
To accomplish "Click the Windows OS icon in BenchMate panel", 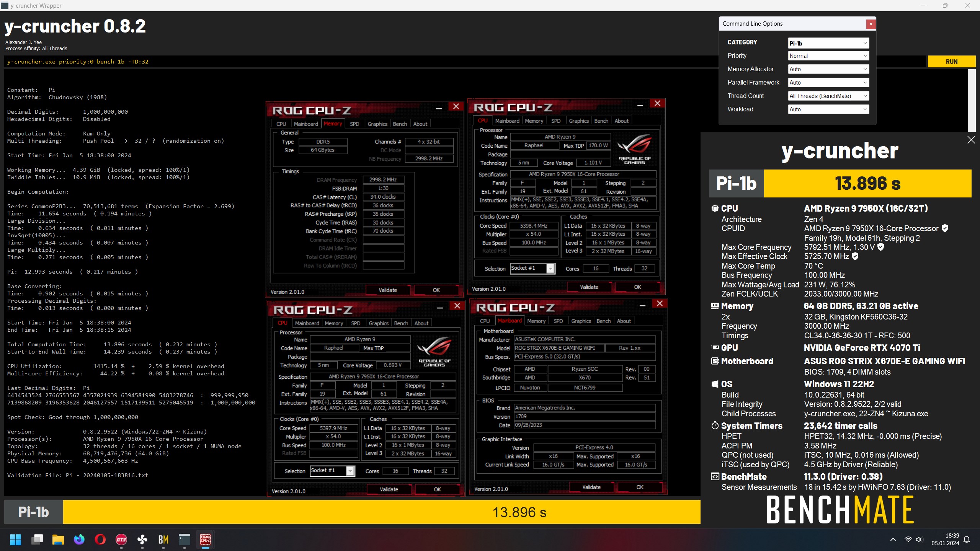I will [715, 384].
